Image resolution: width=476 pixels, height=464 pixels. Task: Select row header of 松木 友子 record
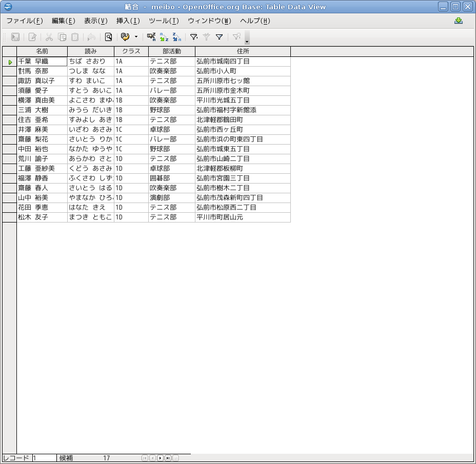(x=9, y=217)
